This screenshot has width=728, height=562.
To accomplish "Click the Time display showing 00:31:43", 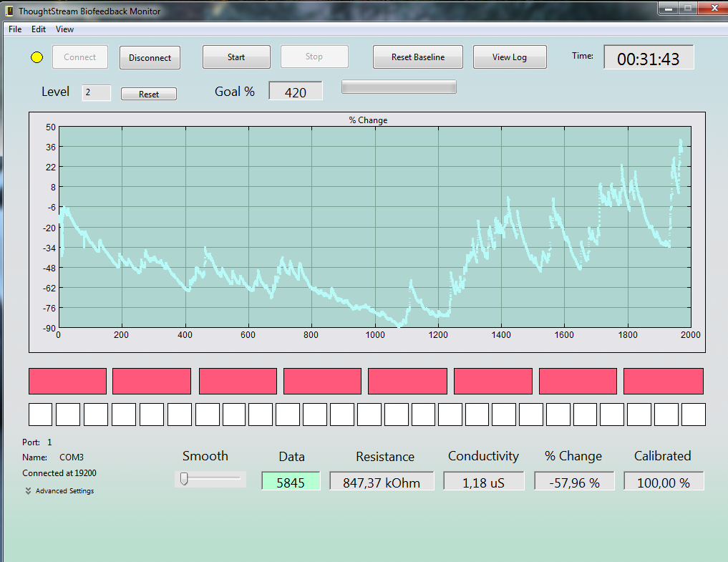I will [x=649, y=57].
